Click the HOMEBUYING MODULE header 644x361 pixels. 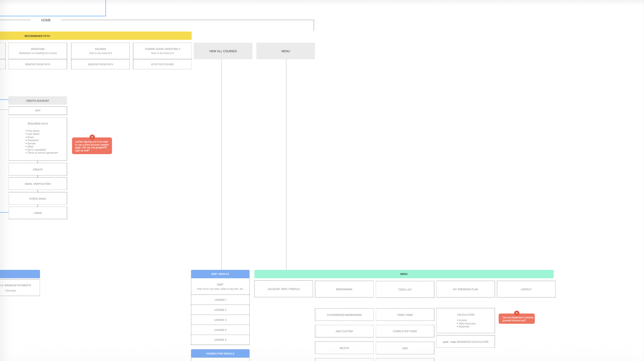tap(220, 354)
